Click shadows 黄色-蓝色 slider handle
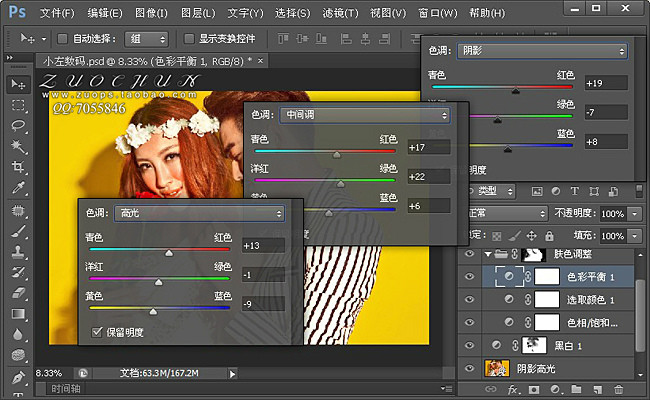 (507, 149)
